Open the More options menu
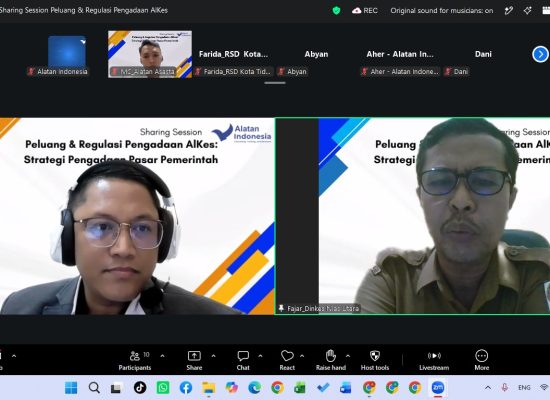 [482, 361]
